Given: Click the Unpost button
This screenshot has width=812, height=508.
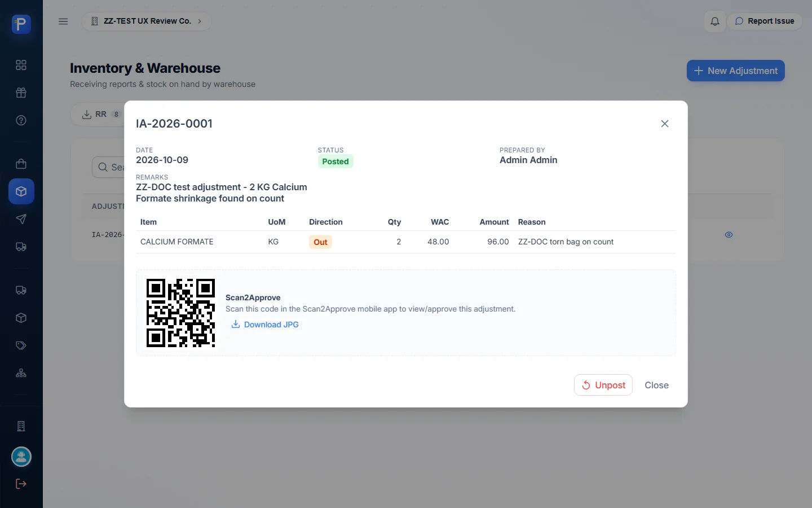Looking at the screenshot, I should pos(603,385).
